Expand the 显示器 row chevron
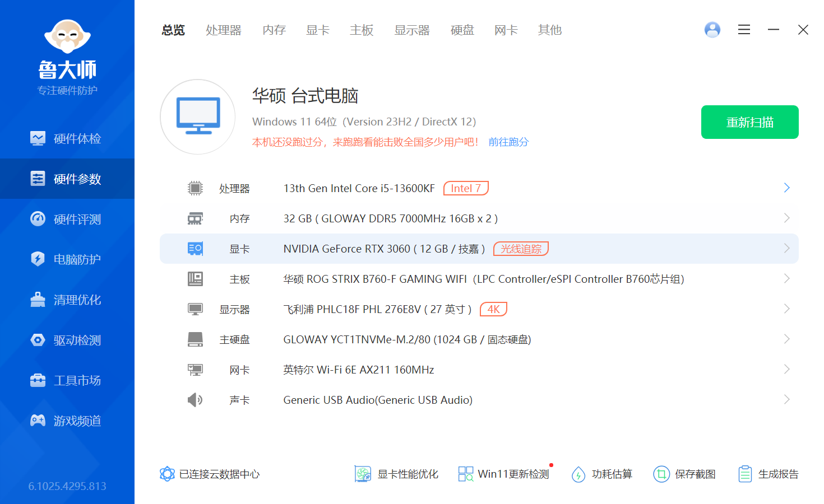 click(786, 309)
